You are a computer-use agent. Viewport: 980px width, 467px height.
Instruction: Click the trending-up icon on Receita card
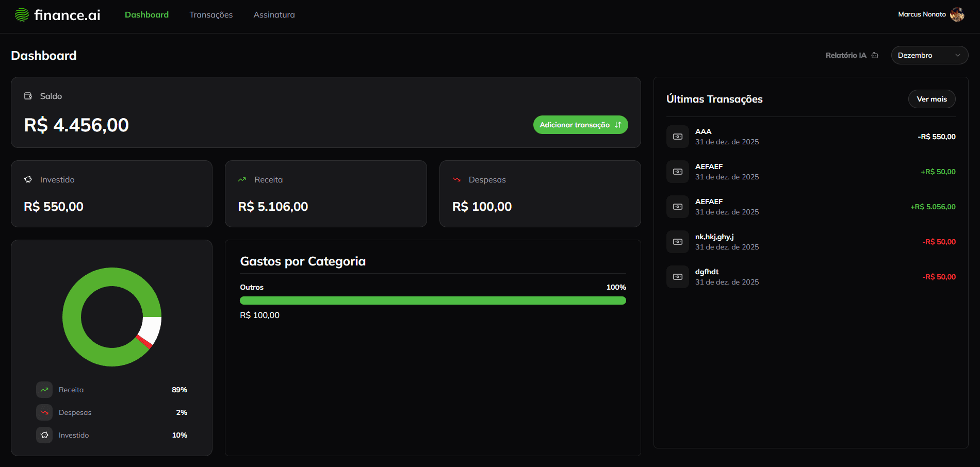(242, 180)
